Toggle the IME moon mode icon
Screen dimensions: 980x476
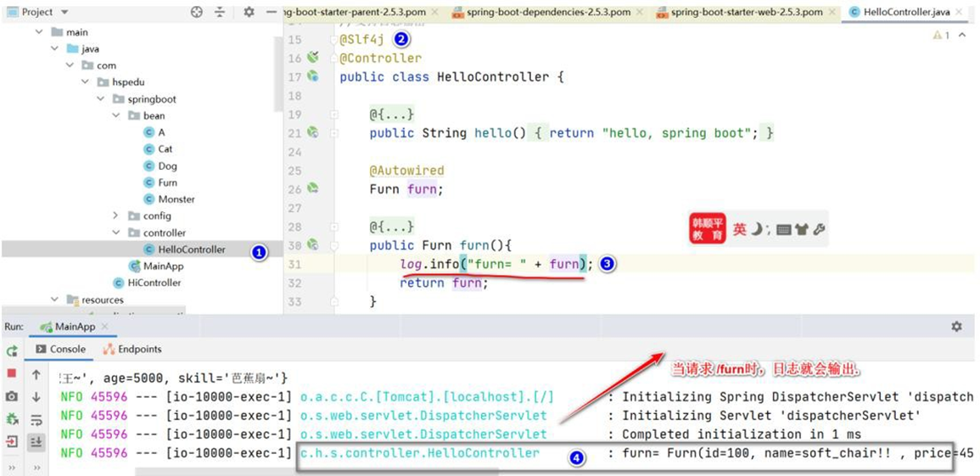point(759,229)
